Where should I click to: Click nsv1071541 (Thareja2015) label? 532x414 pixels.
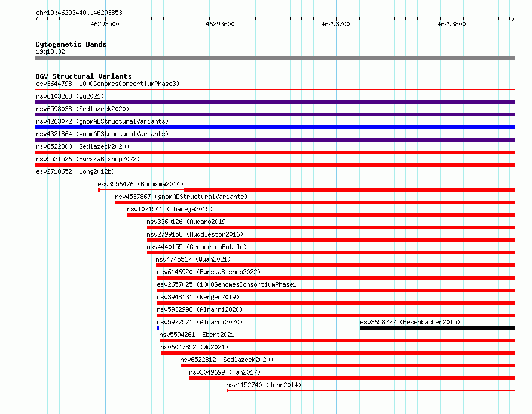[x=170, y=209]
